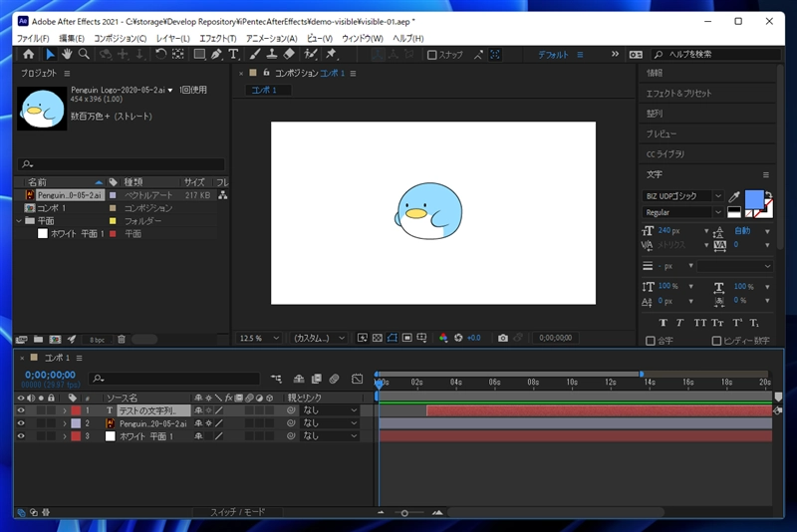Enable the 合字 checkbox
Viewport: 797px width, 532px height.
pos(651,341)
